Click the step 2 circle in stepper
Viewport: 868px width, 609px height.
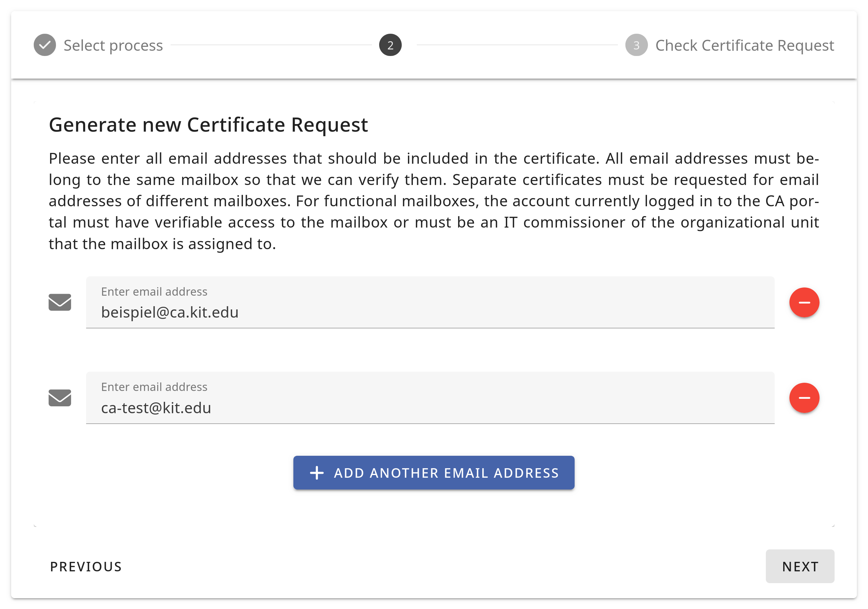[390, 45]
